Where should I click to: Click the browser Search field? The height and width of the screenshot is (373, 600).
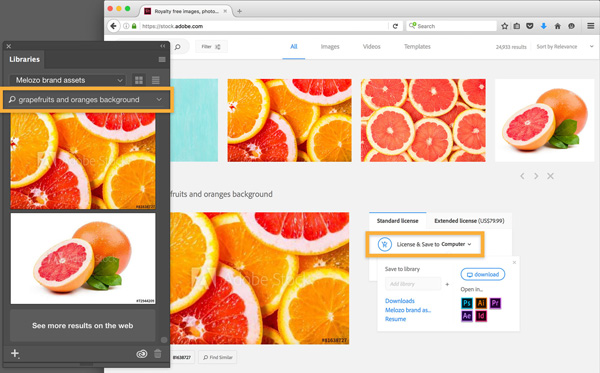tap(451, 26)
